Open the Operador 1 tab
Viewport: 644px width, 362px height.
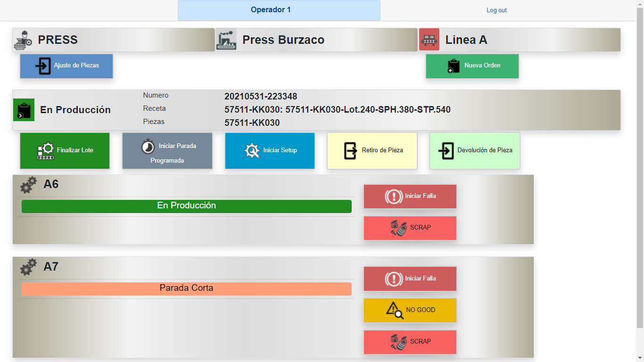[x=279, y=10]
